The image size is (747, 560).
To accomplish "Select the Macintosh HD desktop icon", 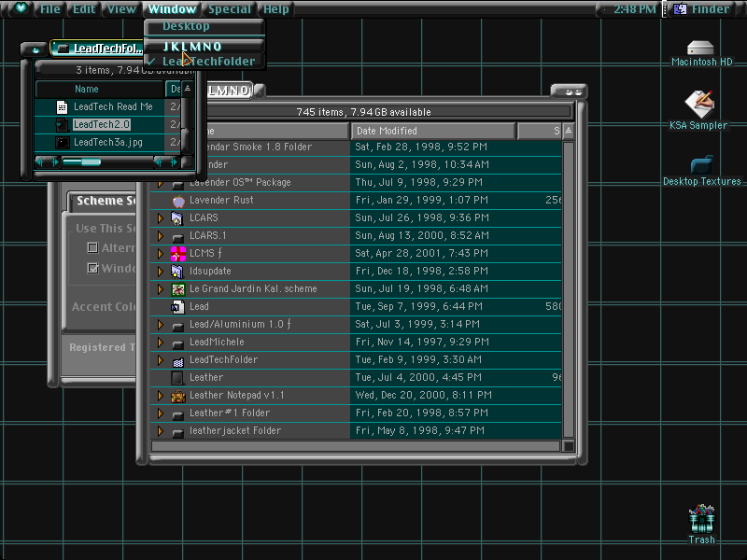I will [700, 48].
